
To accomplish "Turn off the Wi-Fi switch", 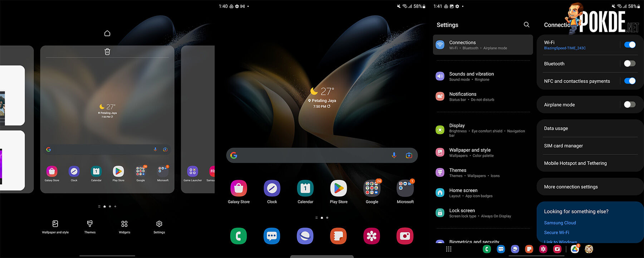I will point(630,45).
